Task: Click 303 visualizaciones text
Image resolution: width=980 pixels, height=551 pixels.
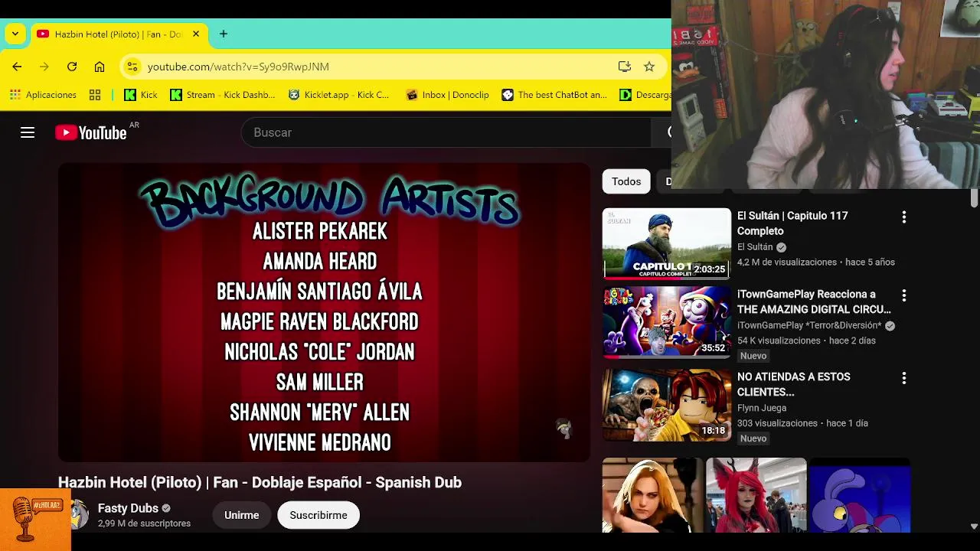Action: pyautogui.click(x=777, y=423)
